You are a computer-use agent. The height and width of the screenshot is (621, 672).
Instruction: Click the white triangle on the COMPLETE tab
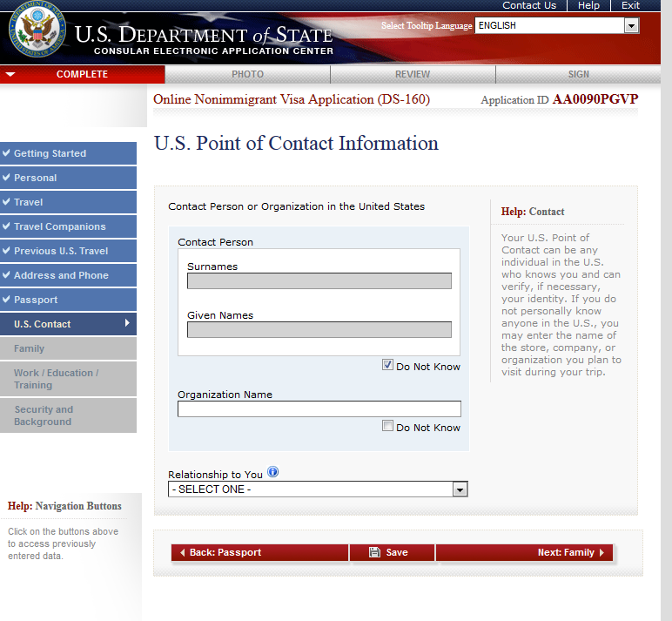pyautogui.click(x=10, y=74)
